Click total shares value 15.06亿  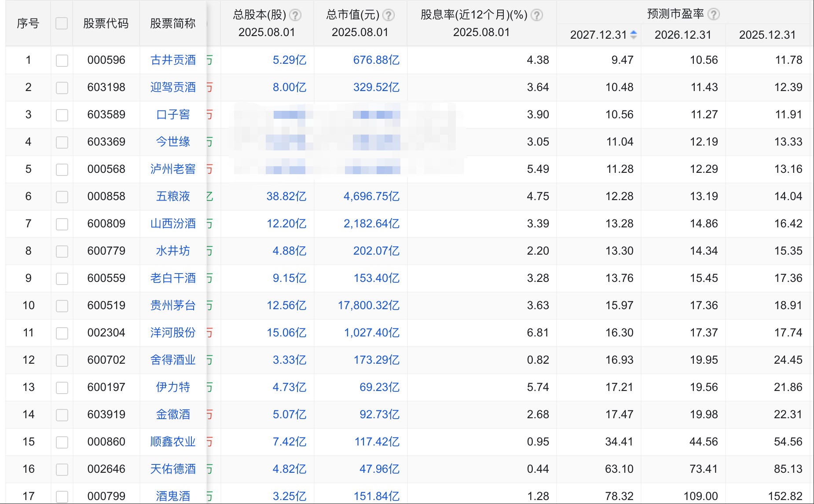286,332
